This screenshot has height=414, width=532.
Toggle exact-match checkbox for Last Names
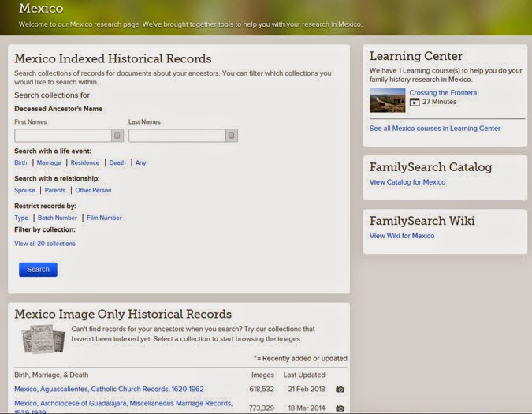coord(231,136)
